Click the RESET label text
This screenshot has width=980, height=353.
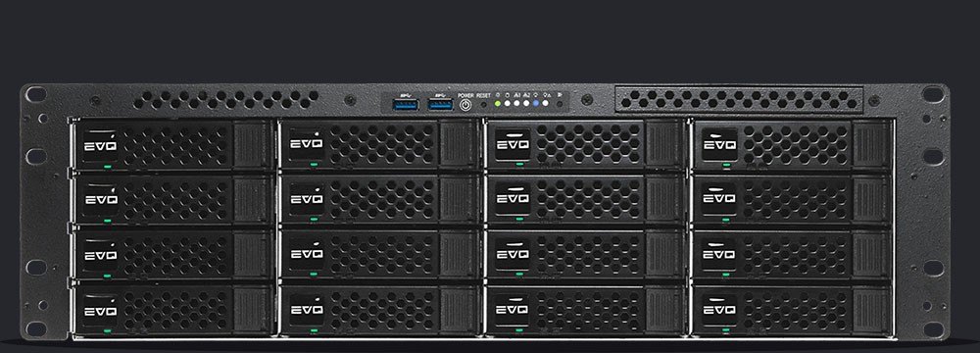[x=484, y=96]
